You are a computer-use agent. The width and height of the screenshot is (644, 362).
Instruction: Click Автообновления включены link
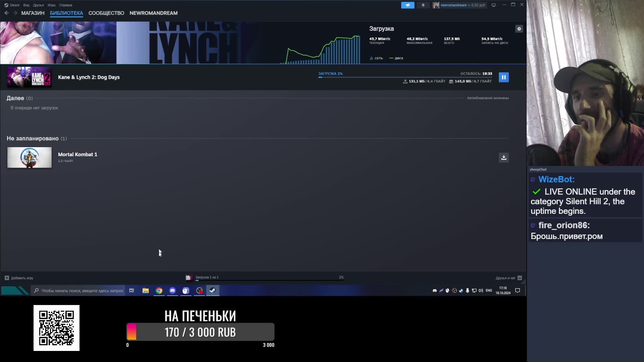pos(487,98)
